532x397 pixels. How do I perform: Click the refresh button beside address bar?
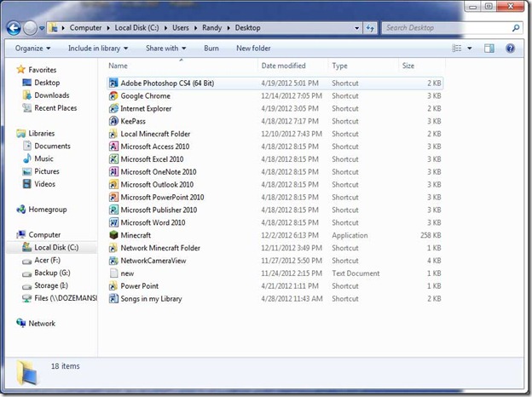[370, 28]
